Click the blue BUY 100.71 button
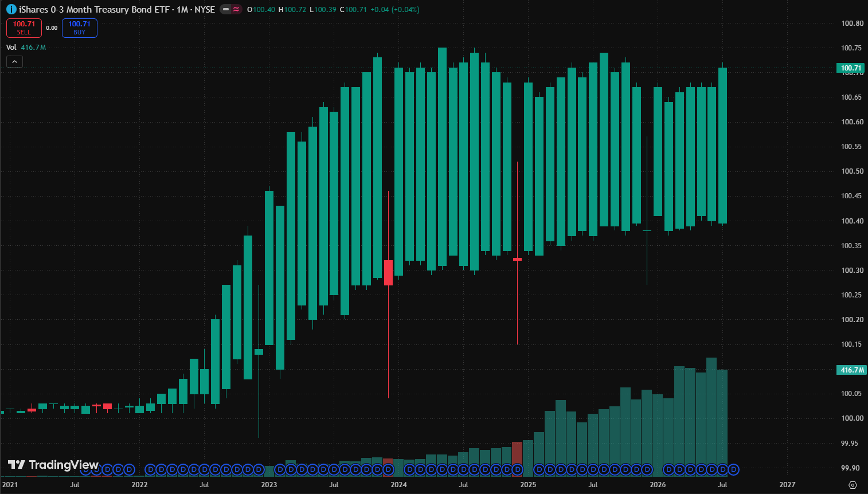Screen dimensions: 868x494 [x=80, y=28]
